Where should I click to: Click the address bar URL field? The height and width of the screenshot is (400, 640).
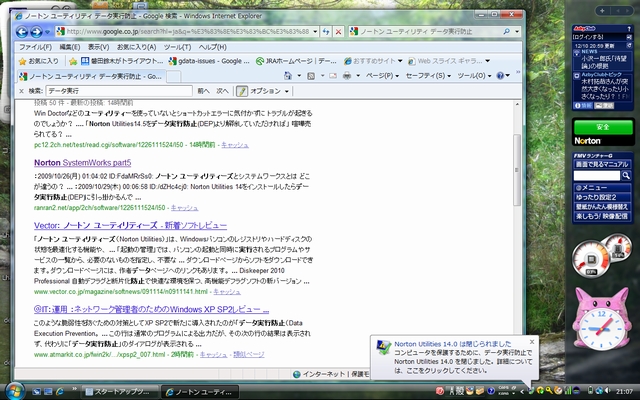[188, 31]
